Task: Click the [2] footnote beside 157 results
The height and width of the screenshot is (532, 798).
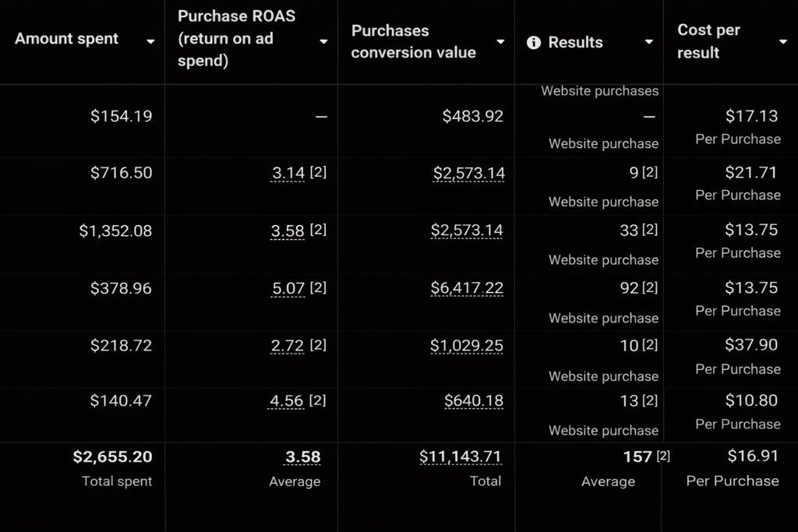Action: (663, 456)
